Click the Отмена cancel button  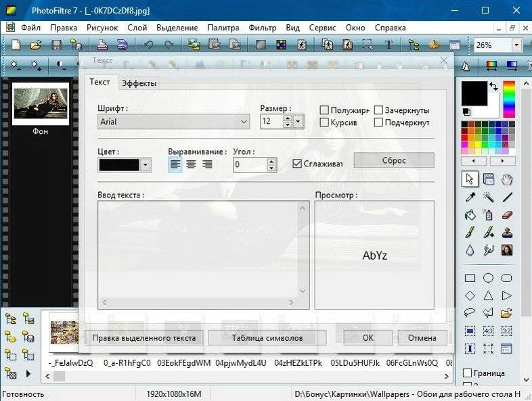pos(422,337)
